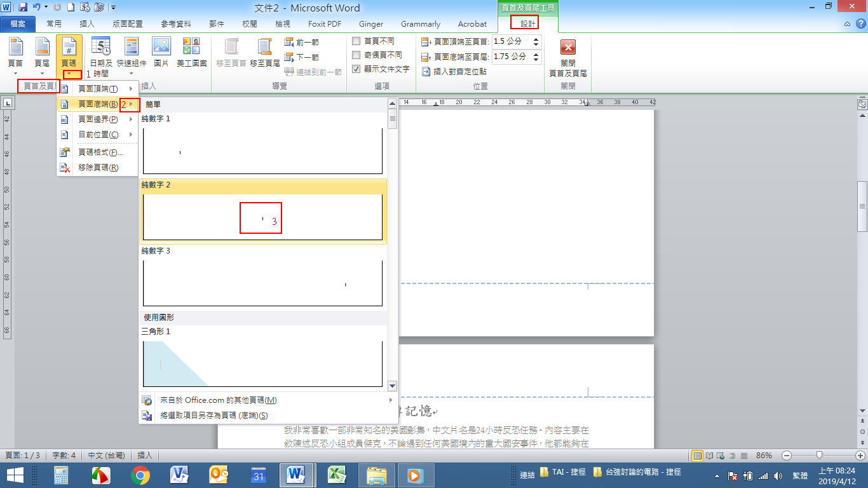This screenshot has width=868, height=488.
Task: Customize quick access toolbar dropdown
Action: 113,8
